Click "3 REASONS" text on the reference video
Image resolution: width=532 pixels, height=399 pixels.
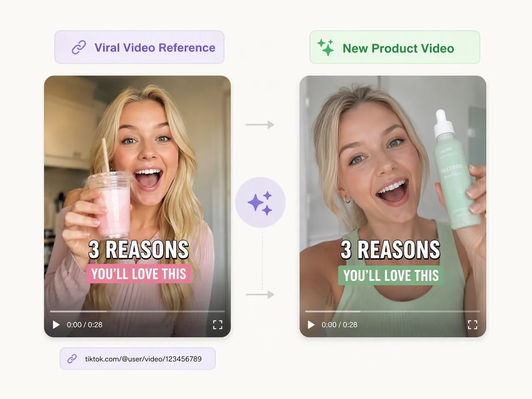(139, 250)
